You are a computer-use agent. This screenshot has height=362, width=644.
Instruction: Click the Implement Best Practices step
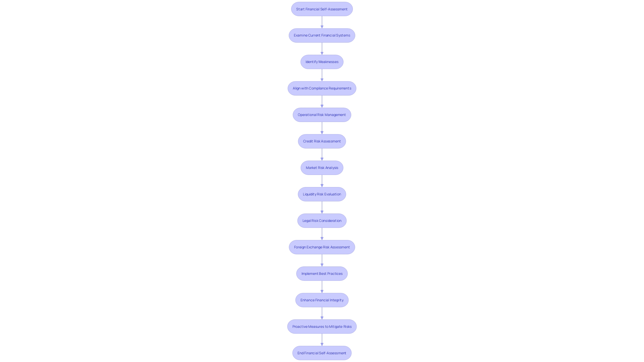pyautogui.click(x=322, y=273)
